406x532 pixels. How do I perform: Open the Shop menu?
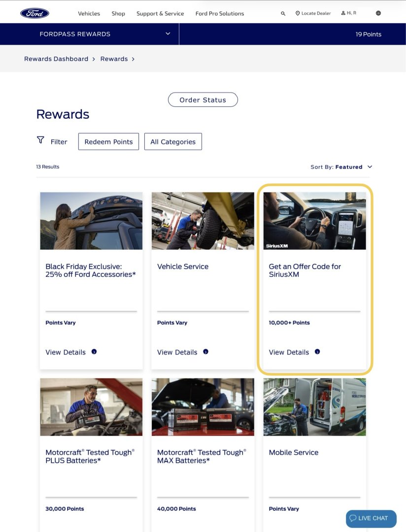pyautogui.click(x=118, y=14)
